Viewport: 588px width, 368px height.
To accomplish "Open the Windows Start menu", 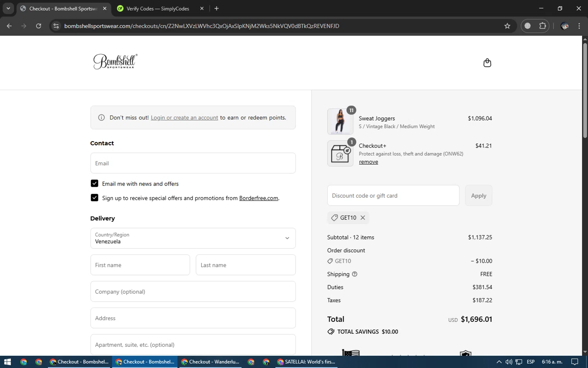I will pyautogui.click(x=7, y=362).
